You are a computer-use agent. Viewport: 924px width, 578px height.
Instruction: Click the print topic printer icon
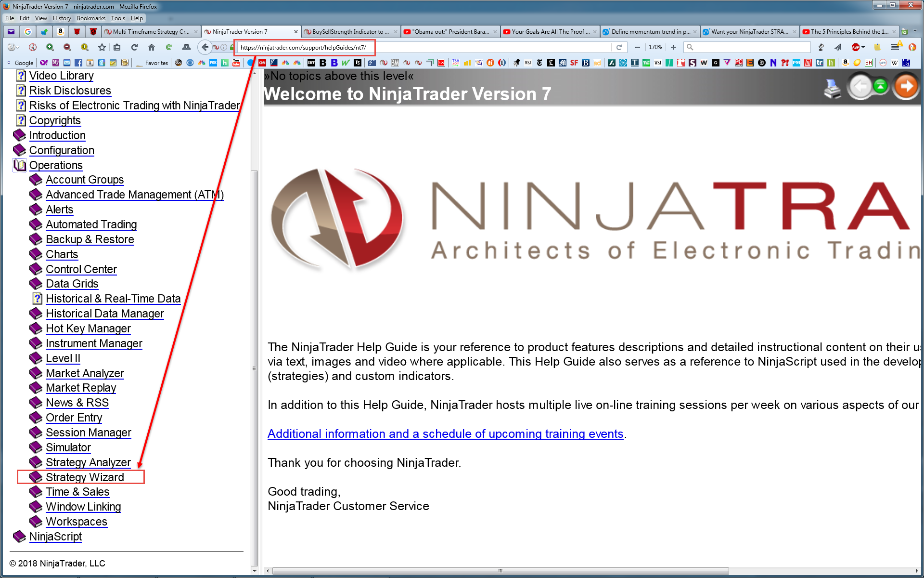(832, 89)
